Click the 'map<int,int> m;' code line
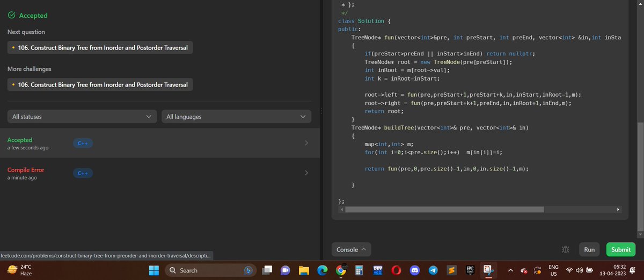The height and width of the screenshot is (280, 644). coord(389,145)
